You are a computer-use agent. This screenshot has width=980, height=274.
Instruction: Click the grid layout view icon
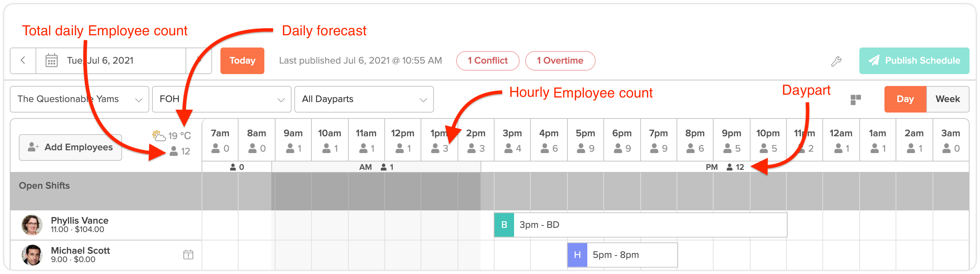(x=855, y=100)
